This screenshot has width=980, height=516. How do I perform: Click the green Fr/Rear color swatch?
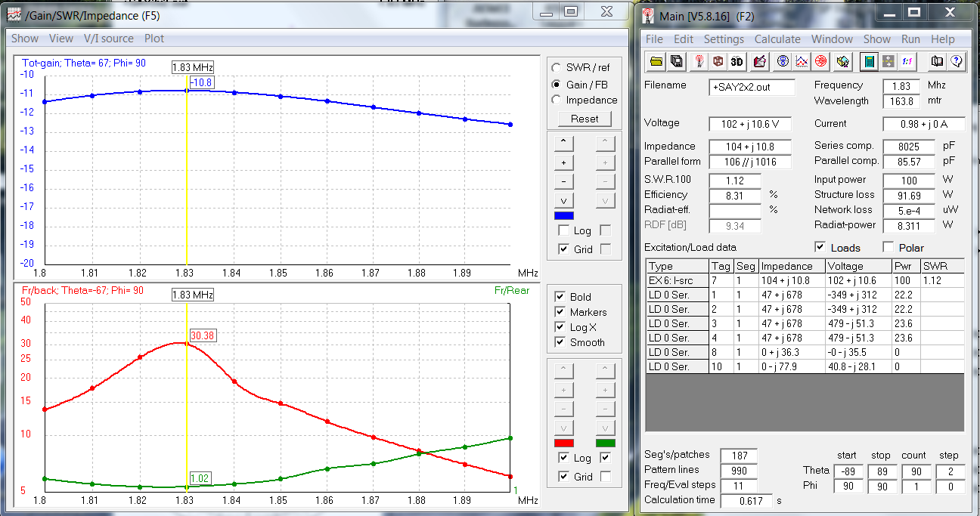click(606, 443)
